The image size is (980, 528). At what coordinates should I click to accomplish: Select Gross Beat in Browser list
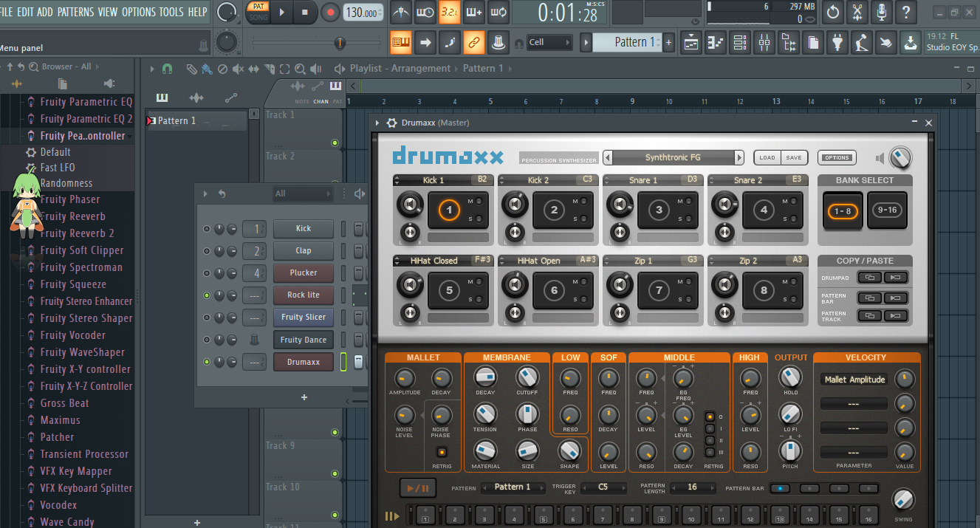(65, 403)
